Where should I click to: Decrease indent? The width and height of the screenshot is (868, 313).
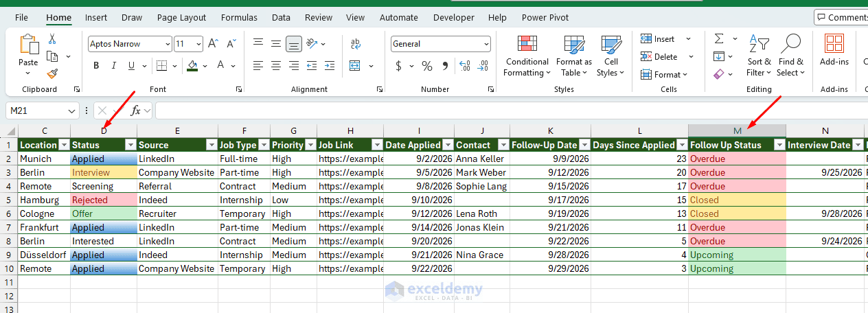(x=312, y=66)
